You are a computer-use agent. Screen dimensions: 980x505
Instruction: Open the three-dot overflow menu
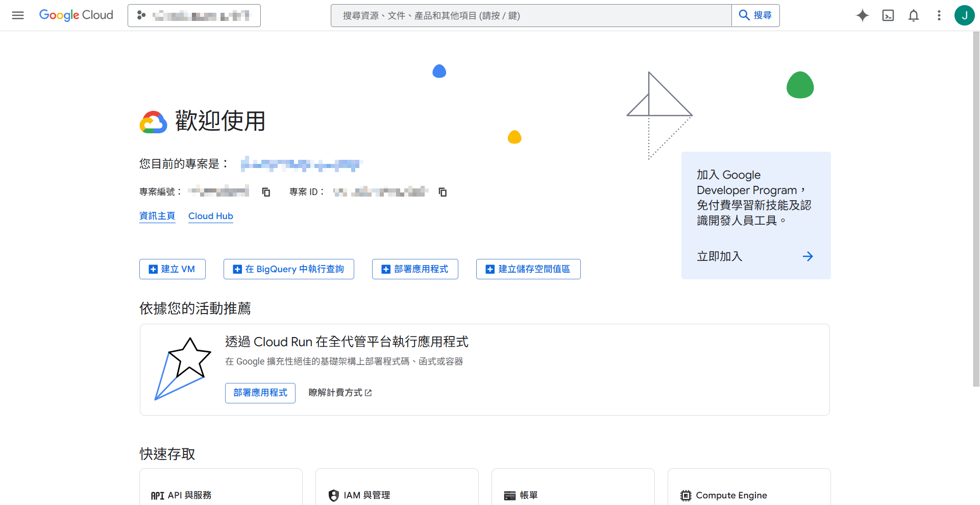click(939, 15)
